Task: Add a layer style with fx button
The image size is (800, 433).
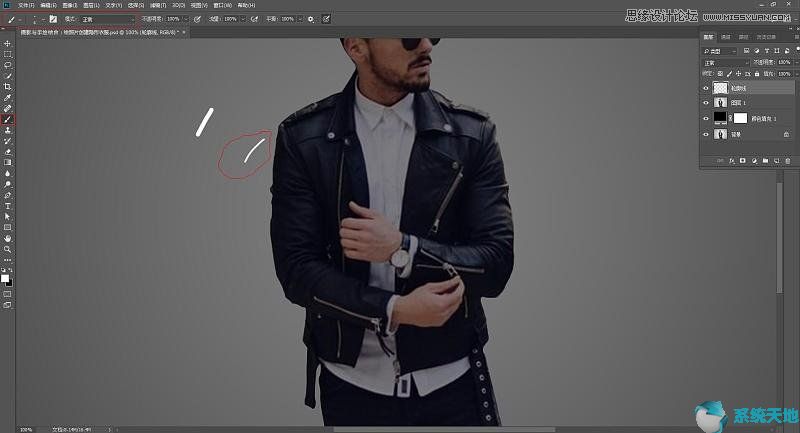Action: [732, 161]
